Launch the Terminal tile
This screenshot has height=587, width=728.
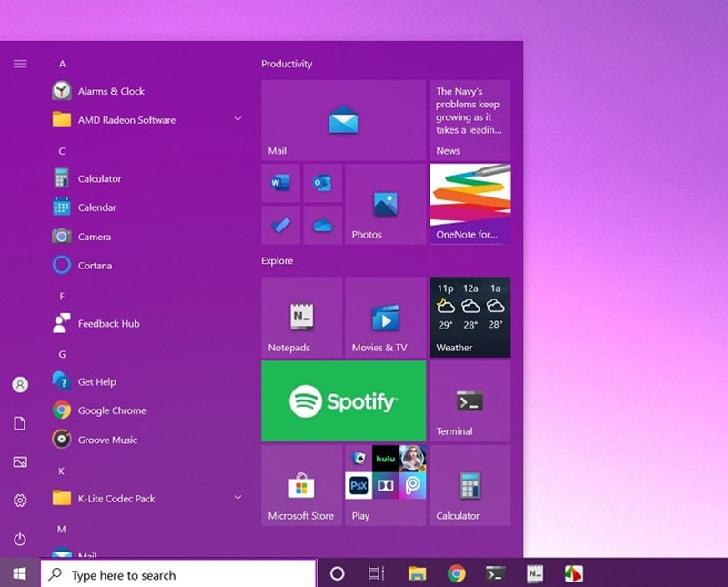pos(469,401)
